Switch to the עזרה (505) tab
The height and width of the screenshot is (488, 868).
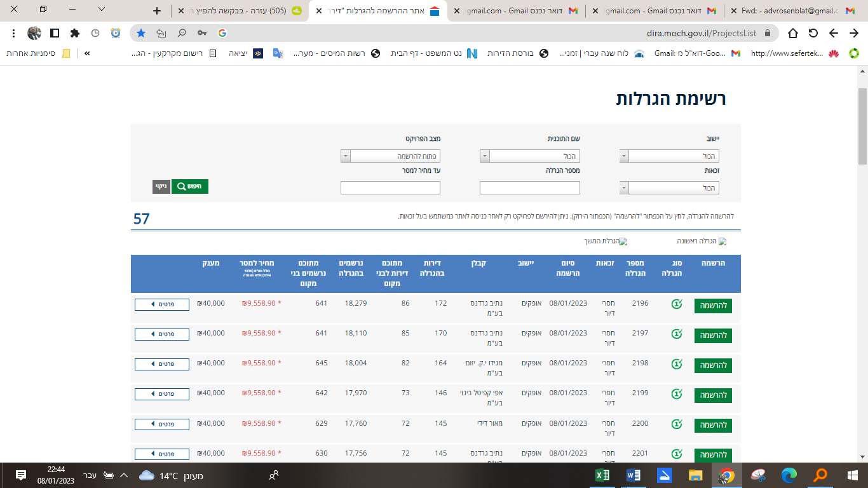[x=241, y=11]
